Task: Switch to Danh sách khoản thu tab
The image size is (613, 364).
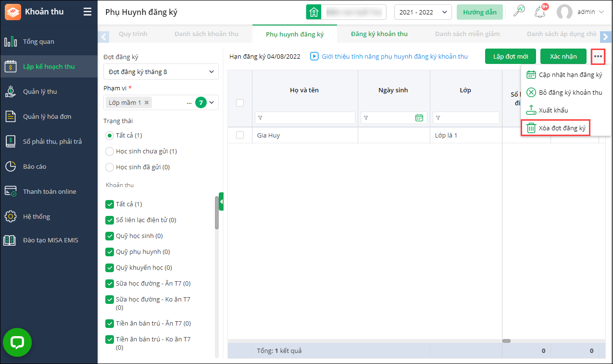Action: (x=207, y=34)
